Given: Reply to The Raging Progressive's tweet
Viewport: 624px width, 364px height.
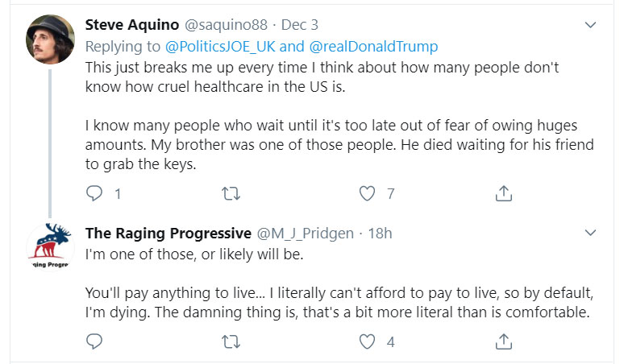Looking at the screenshot, I should [94, 341].
